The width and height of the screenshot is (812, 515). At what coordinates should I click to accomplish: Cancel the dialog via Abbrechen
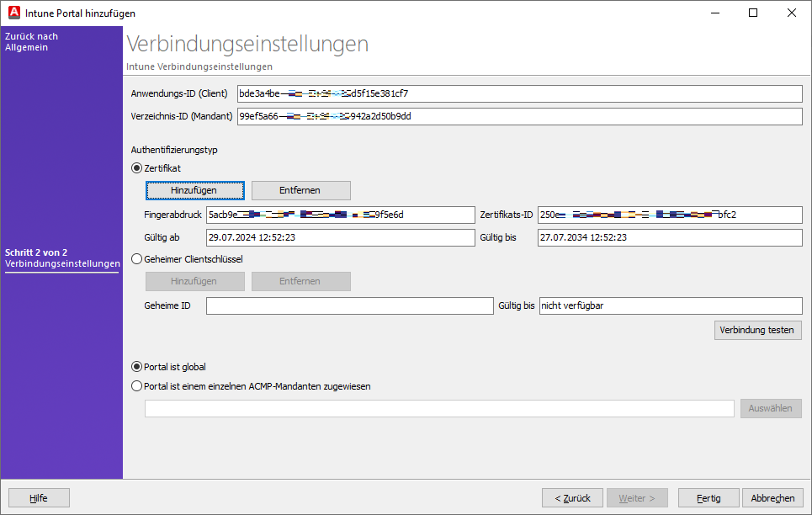(773, 497)
